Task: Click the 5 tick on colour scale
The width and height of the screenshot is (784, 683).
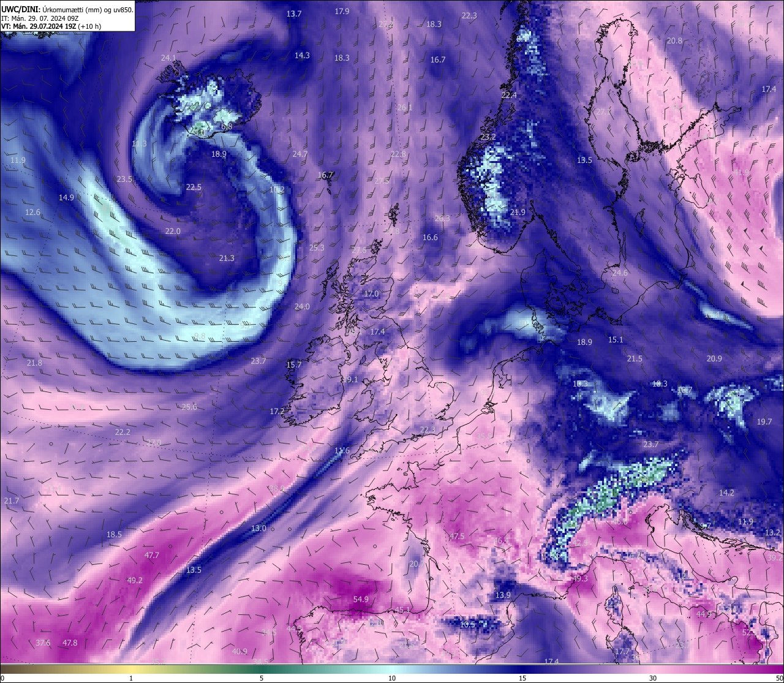Action: pos(262,678)
